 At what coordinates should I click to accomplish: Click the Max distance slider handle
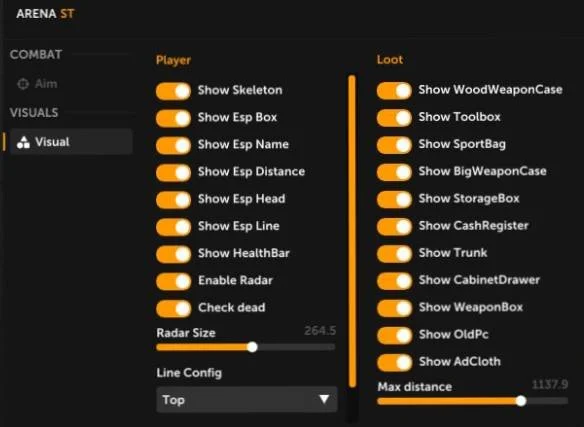(521, 401)
